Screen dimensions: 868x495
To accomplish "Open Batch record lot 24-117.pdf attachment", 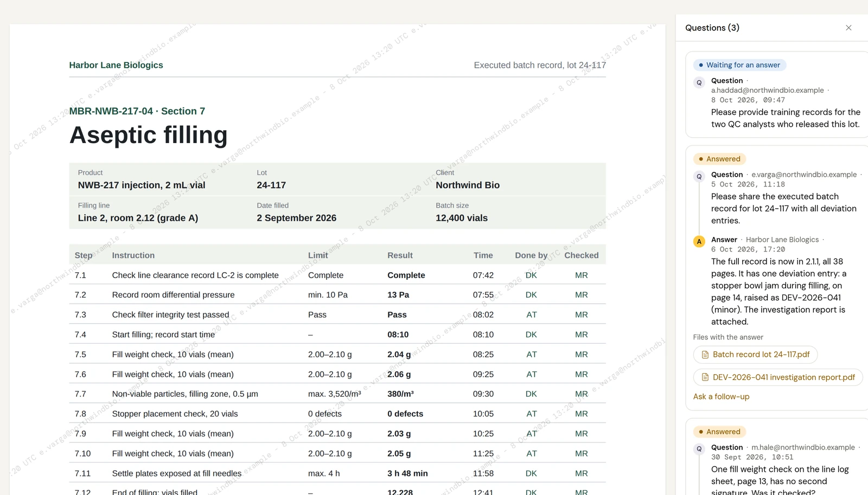I will pos(755,355).
